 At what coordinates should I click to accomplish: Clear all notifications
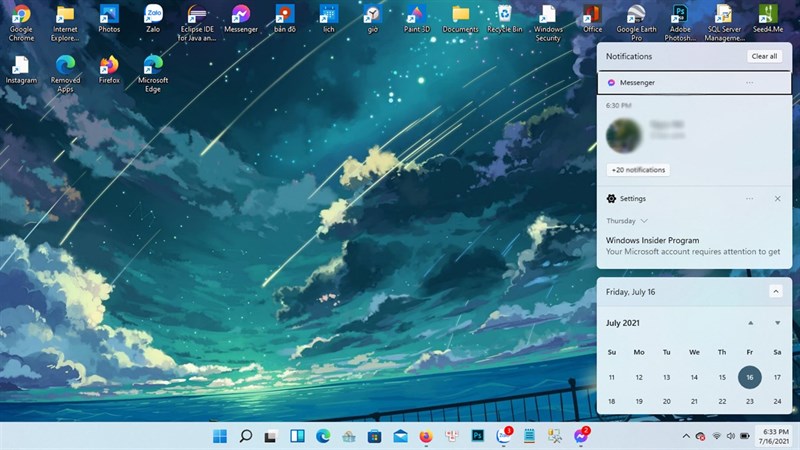click(x=764, y=56)
